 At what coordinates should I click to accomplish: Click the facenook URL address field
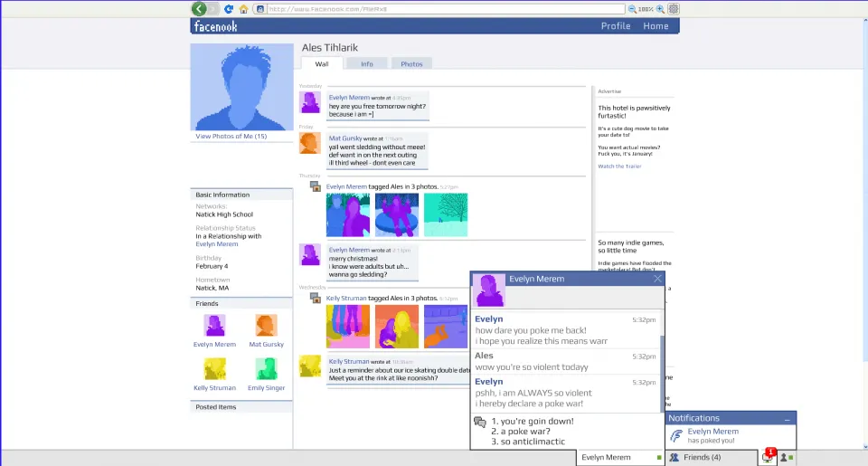(x=446, y=9)
